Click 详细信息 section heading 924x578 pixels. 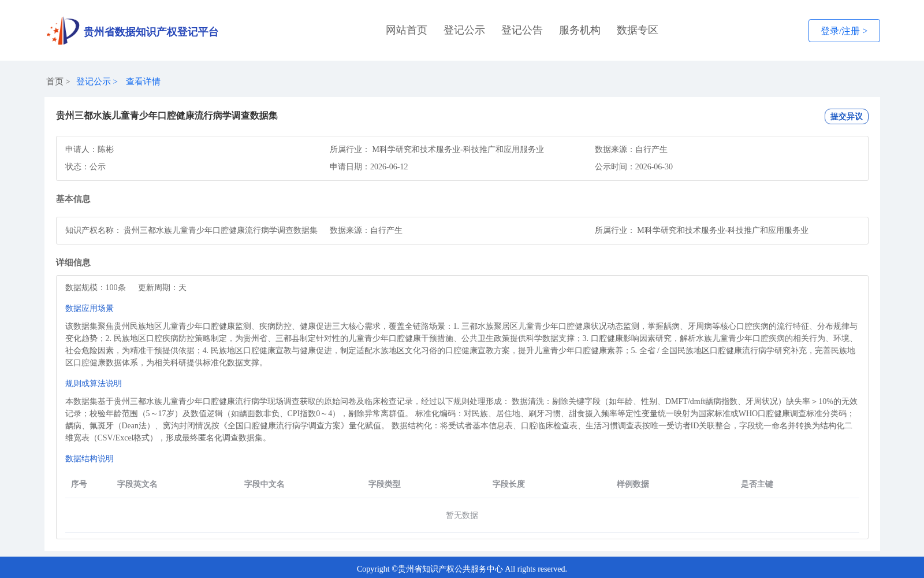[73, 262]
